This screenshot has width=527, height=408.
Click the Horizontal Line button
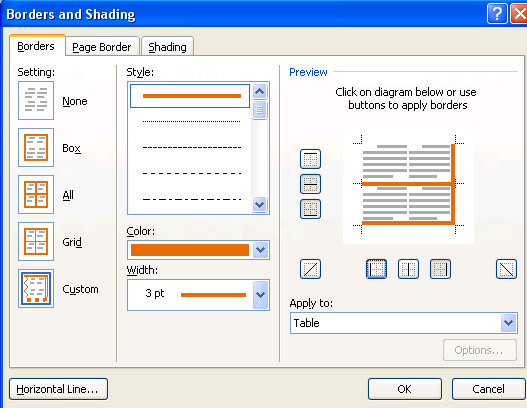58,389
